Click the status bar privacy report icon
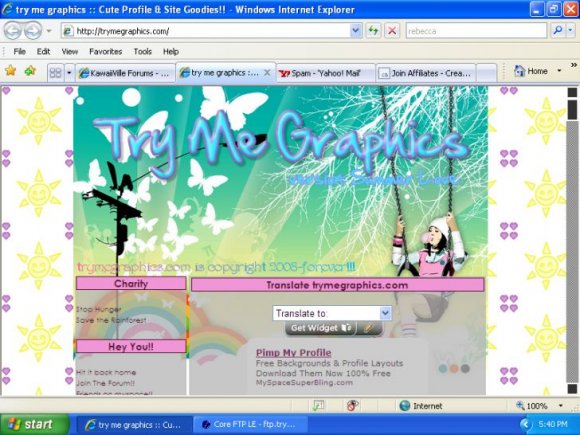Viewport: 580px width, 435px height. click(352, 406)
